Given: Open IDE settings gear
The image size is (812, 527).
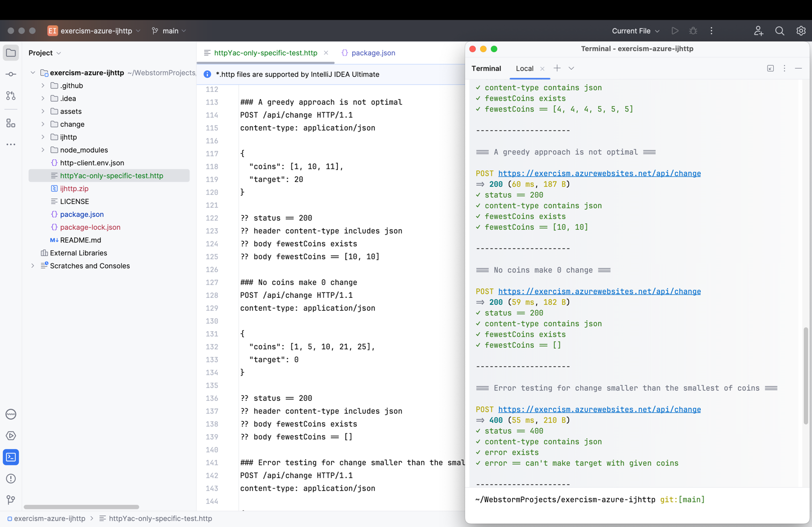Looking at the screenshot, I should (801, 31).
